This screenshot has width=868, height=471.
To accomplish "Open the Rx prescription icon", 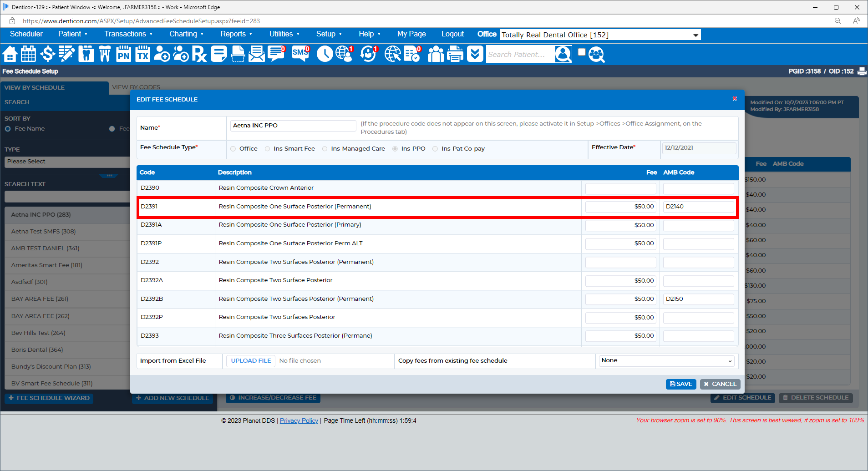I will click(x=199, y=54).
